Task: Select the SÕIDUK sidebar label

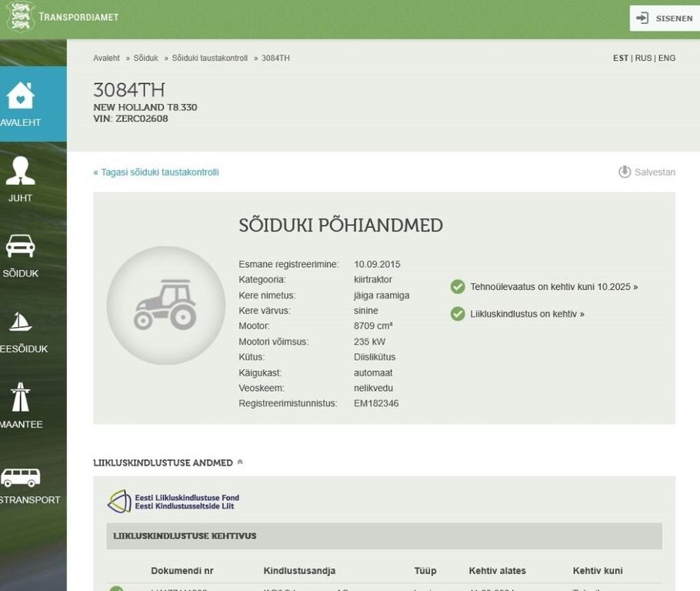Action: pyautogui.click(x=20, y=273)
